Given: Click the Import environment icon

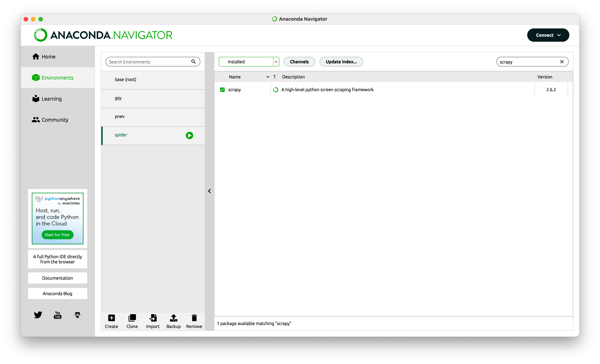Looking at the screenshot, I should [153, 318].
